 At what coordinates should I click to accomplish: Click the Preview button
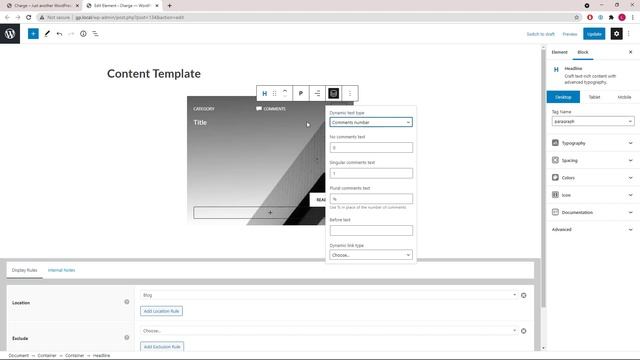[570, 34]
